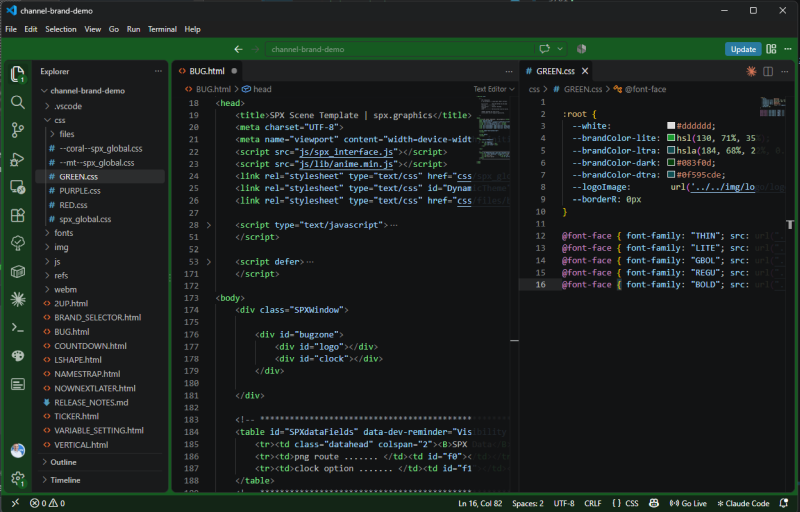Click UTF-8 encoding in status bar
This screenshot has width=800, height=512.
coord(563,503)
